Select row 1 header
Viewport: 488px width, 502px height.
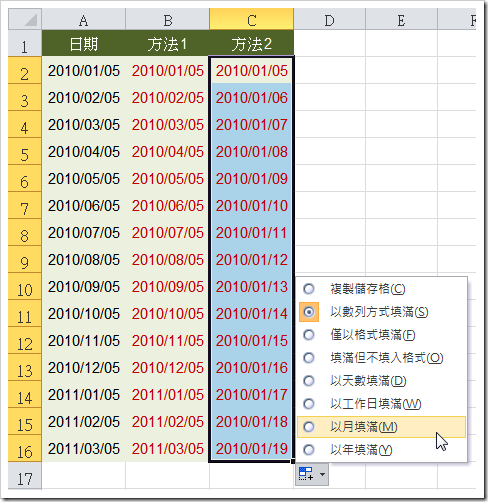coord(25,43)
